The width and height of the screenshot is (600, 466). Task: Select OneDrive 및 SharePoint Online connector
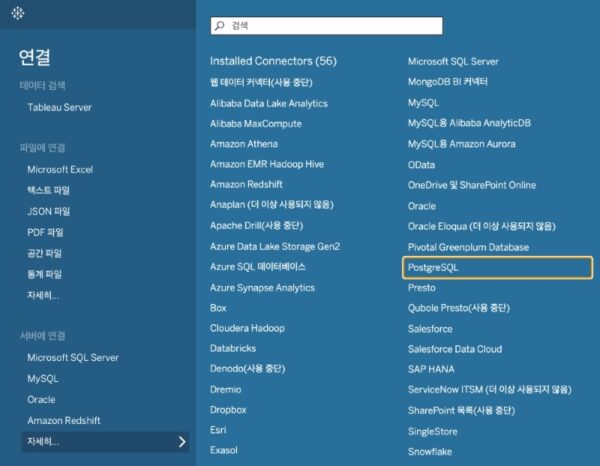point(472,186)
